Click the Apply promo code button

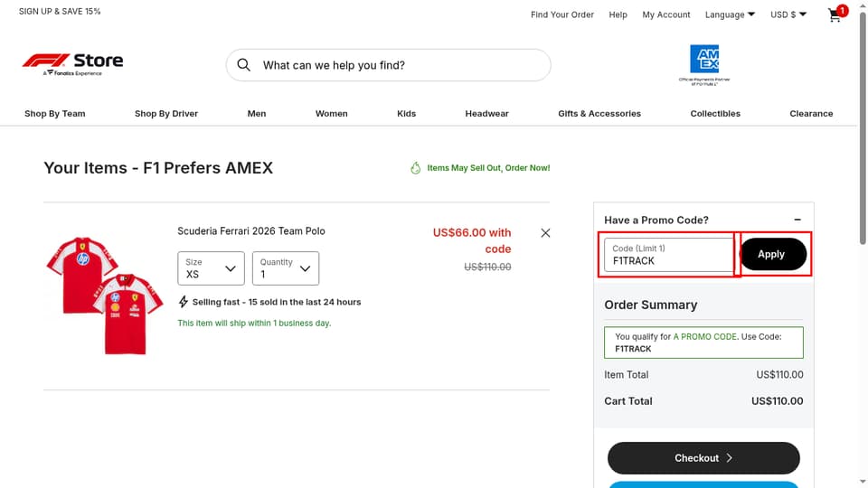coord(773,254)
